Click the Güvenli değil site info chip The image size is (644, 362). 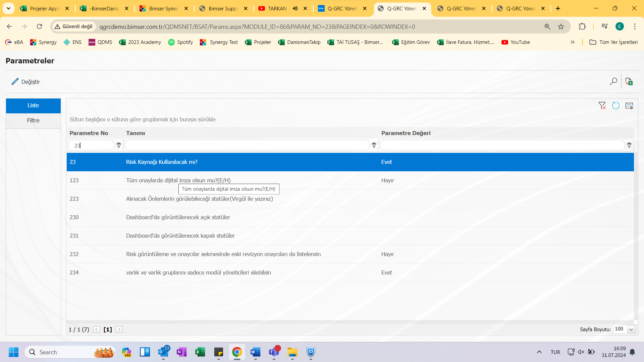coord(74,26)
